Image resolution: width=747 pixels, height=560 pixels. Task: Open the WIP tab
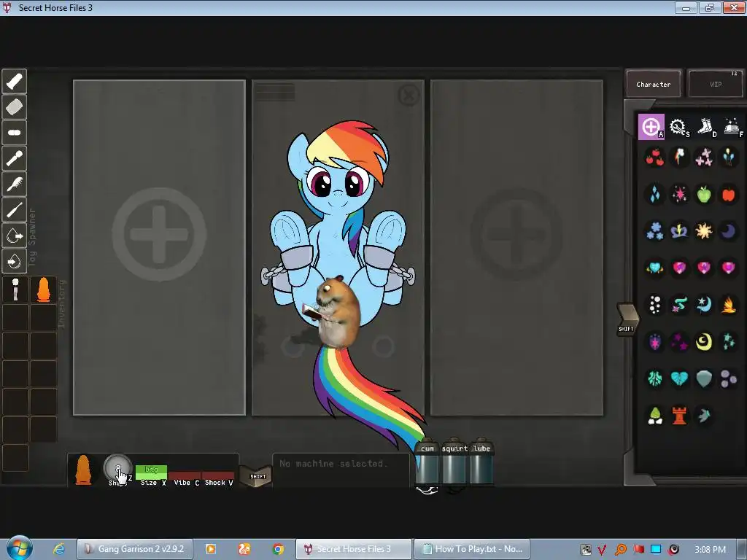(716, 84)
